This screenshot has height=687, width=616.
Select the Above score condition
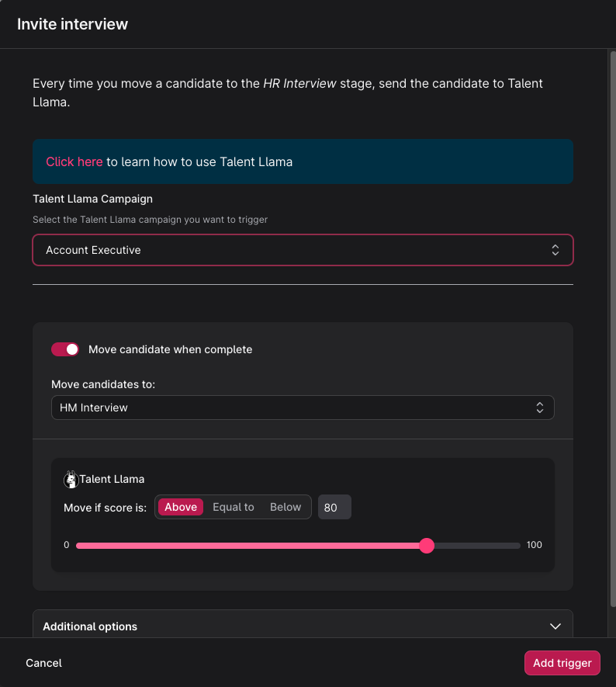tap(181, 507)
